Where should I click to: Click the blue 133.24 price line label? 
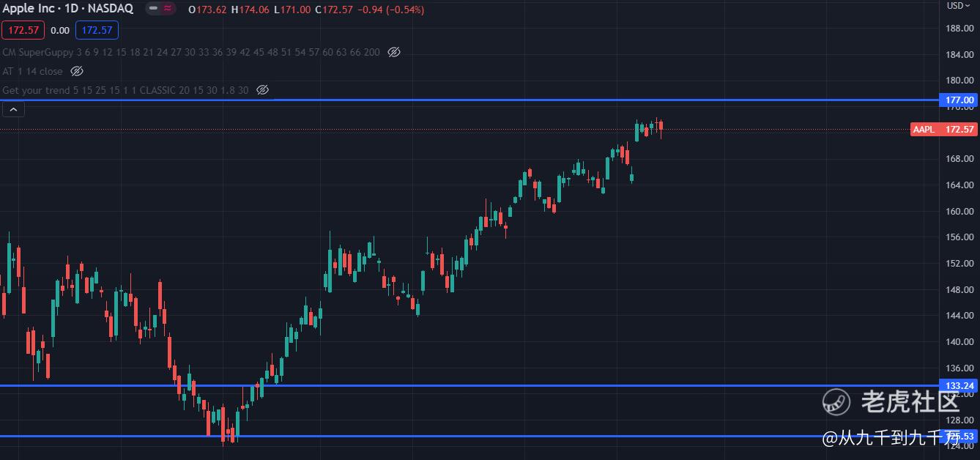coord(959,385)
